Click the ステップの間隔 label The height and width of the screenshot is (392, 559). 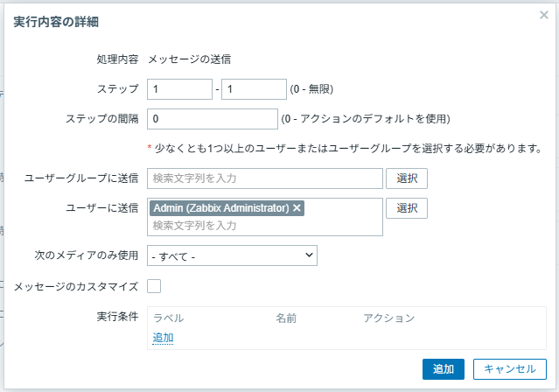tap(101, 119)
